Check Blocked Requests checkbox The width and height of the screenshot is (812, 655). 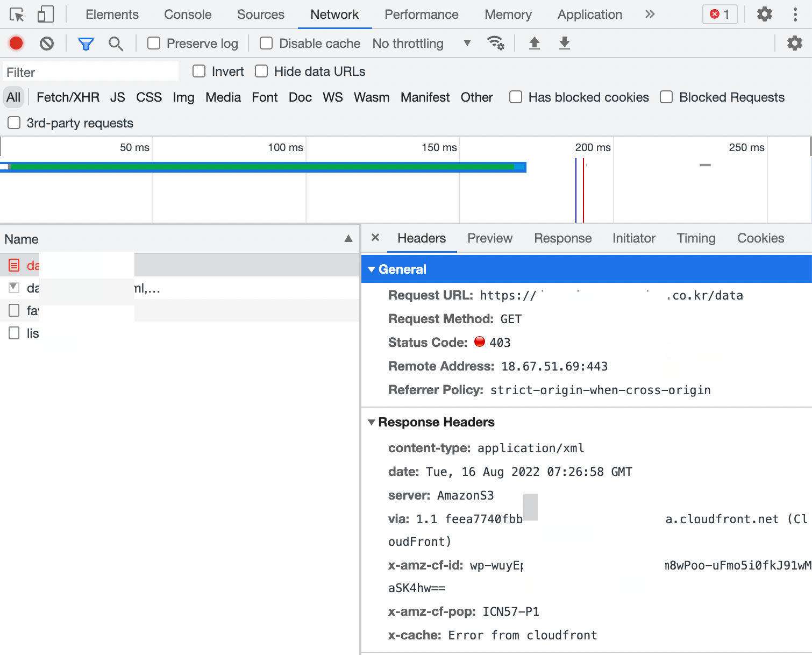pos(666,97)
